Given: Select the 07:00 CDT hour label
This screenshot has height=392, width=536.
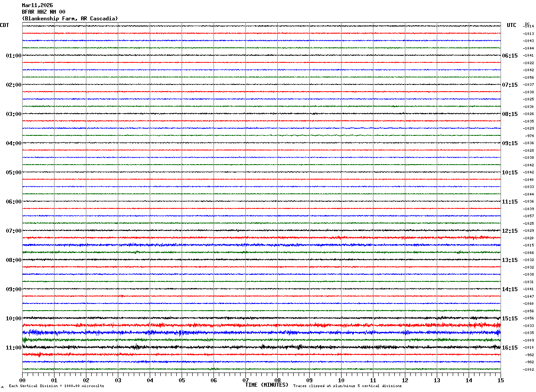Looking at the screenshot, I should click(14, 231).
